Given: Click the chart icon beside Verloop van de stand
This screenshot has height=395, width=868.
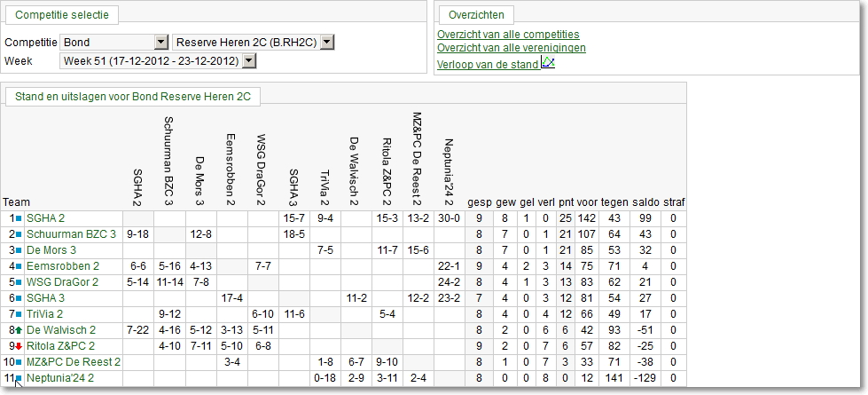Looking at the screenshot, I should 548,63.
